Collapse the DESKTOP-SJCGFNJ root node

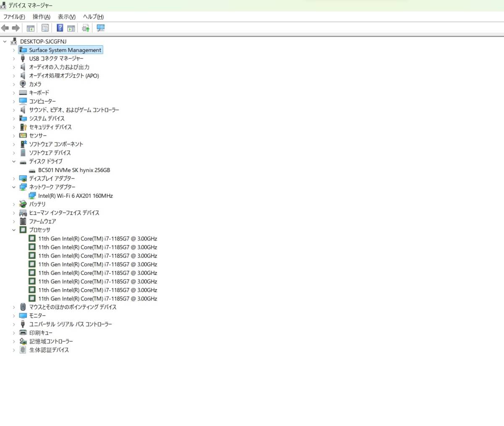pyautogui.click(x=5, y=42)
